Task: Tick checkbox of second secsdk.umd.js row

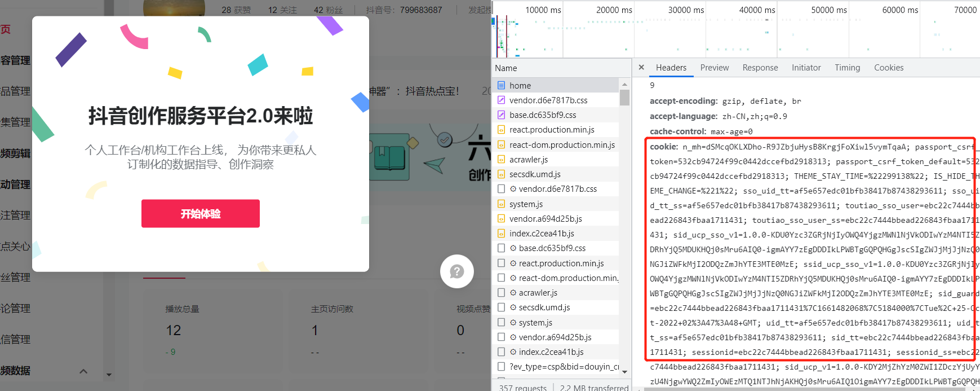Action: click(501, 307)
